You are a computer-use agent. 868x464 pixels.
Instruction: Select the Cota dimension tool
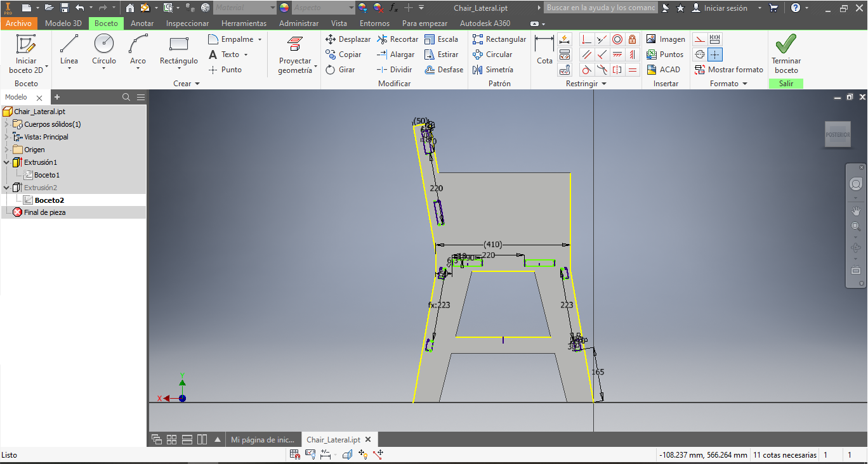pyautogui.click(x=544, y=51)
